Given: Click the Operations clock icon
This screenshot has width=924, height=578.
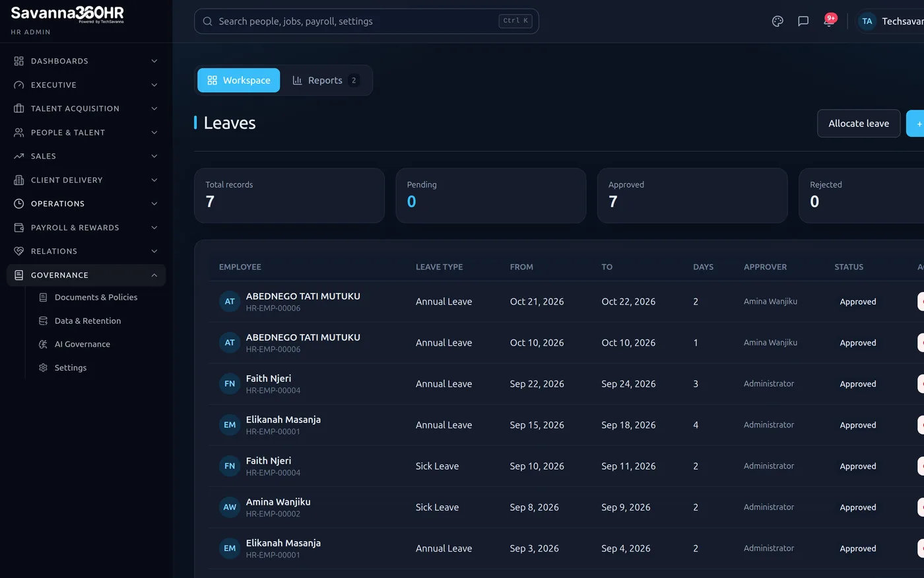Looking at the screenshot, I should tap(18, 203).
